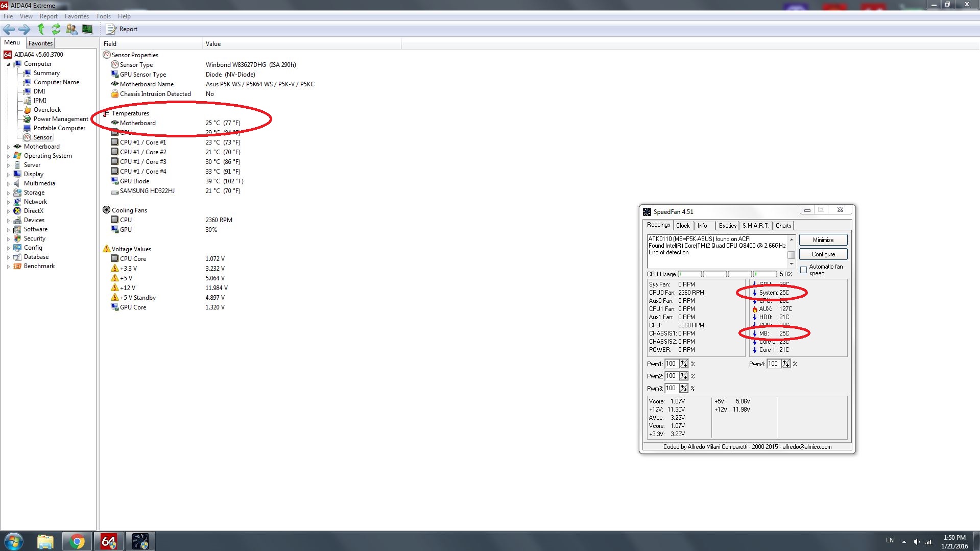Open Windows Explorer from the taskbar
This screenshot has width=980, height=551.
click(45, 541)
